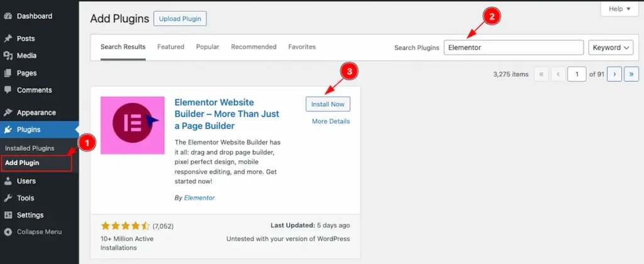Click Install Now for Elementor
The image size is (644, 264).
click(328, 104)
